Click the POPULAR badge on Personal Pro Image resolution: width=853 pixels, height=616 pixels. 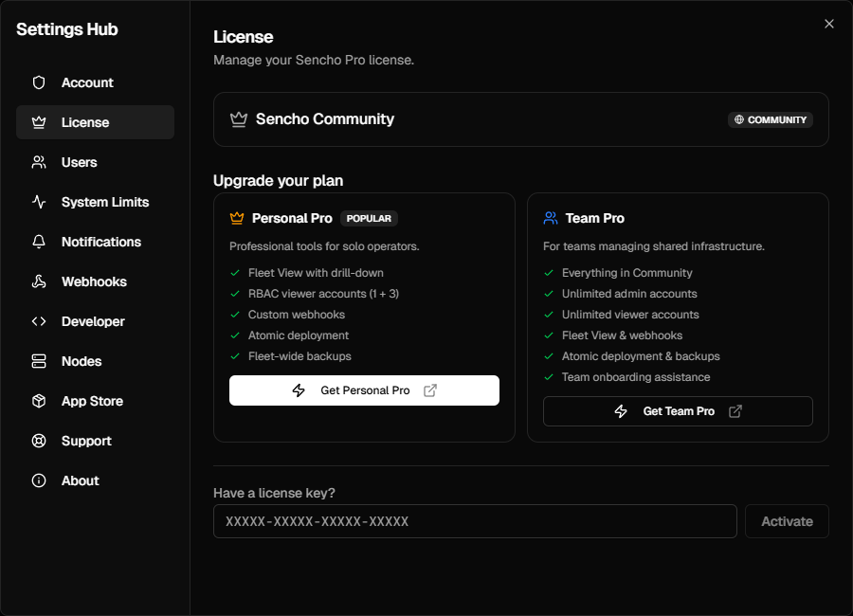point(369,218)
